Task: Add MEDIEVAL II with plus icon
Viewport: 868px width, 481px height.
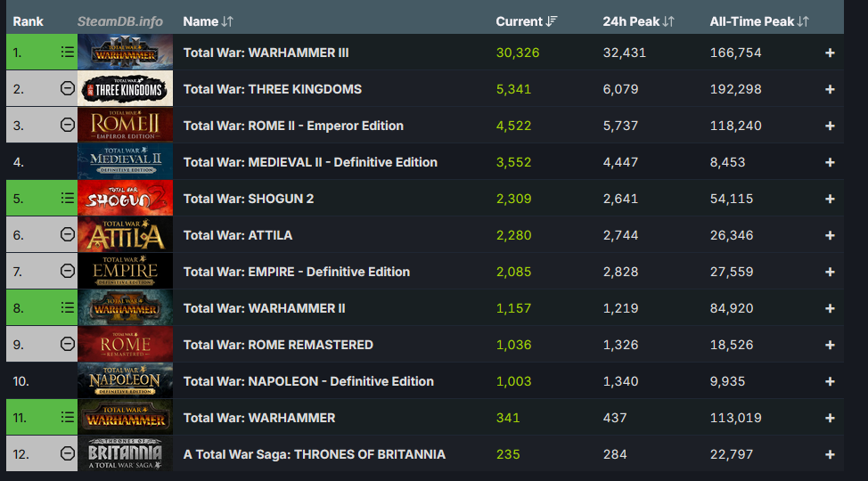Action: (830, 162)
